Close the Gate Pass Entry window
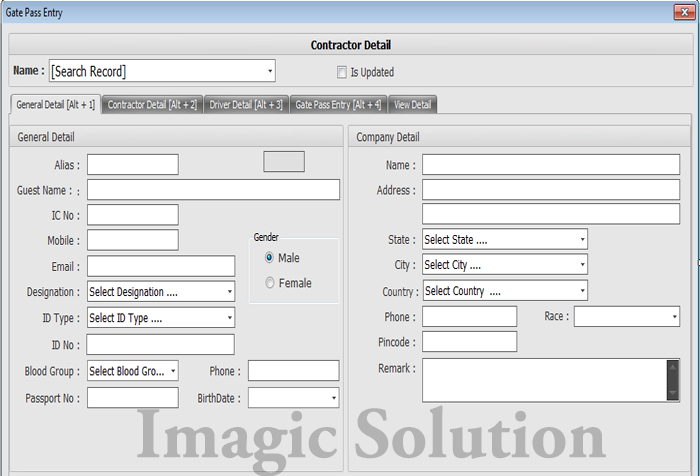The image size is (700, 476). (x=684, y=13)
